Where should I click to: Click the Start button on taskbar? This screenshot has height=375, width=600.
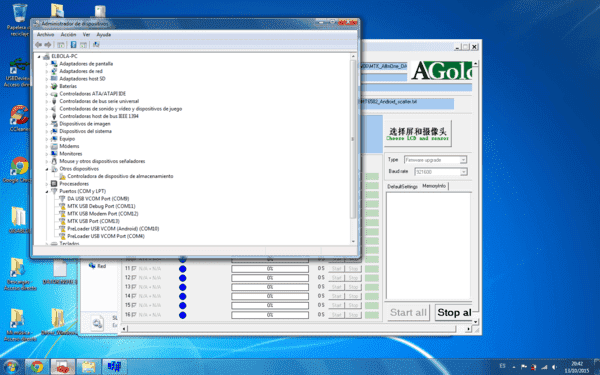point(11,367)
